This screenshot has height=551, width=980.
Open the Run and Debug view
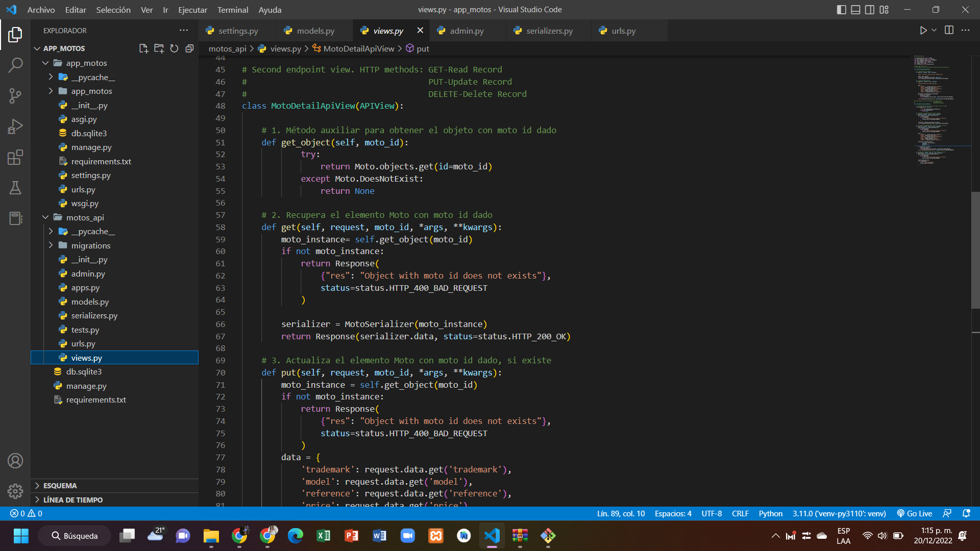[15, 126]
